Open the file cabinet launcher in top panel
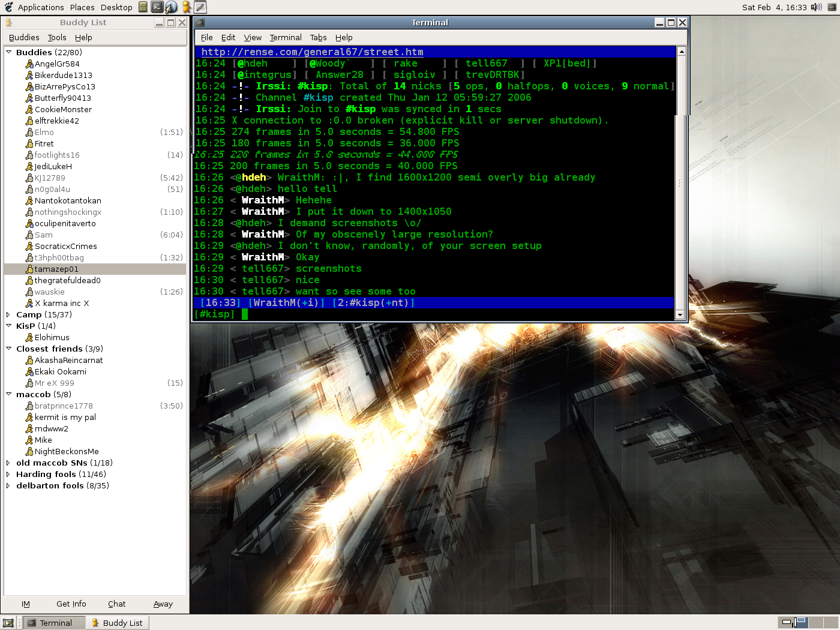 [x=143, y=7]
